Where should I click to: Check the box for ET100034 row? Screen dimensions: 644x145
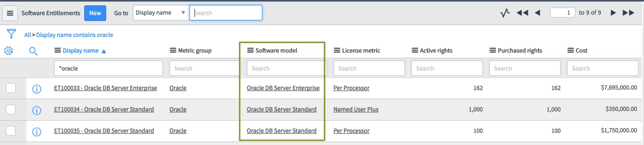tap(11, 109)
